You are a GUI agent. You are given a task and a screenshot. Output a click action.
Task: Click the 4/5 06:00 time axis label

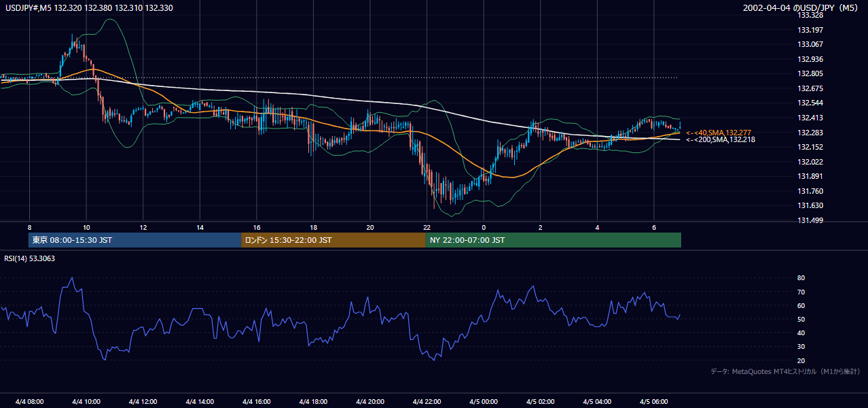(654, 401)
